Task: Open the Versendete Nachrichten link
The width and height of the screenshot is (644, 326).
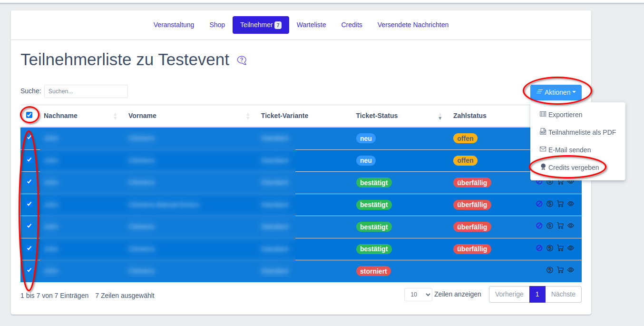Action: [413, 25]
